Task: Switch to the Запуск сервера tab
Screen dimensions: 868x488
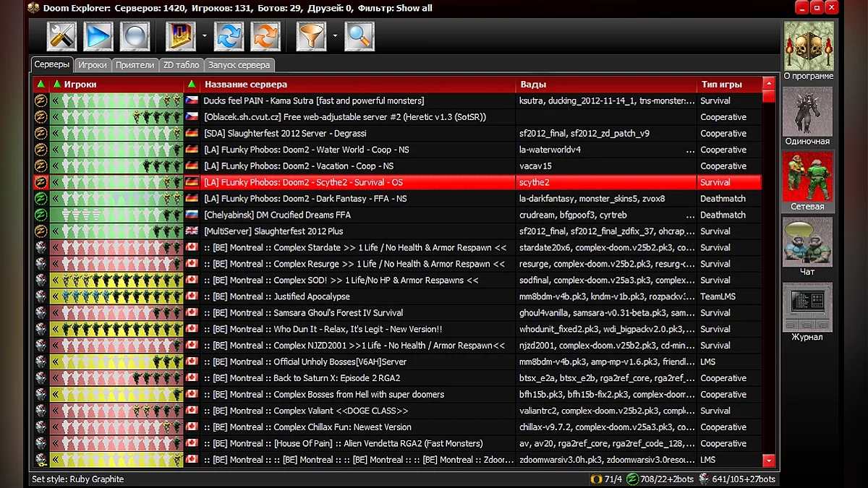Action: click(239, 65)
